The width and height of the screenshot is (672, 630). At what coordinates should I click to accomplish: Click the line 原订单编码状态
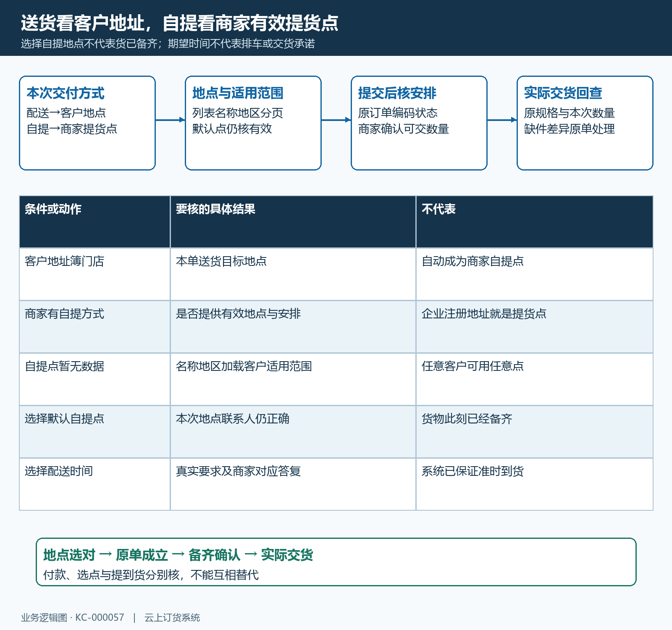click(398, 113)
